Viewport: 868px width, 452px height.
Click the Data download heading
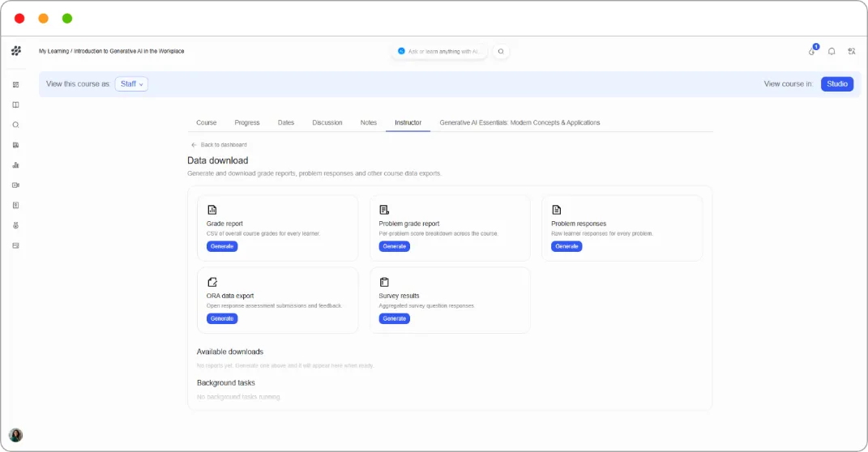[217, 160]
